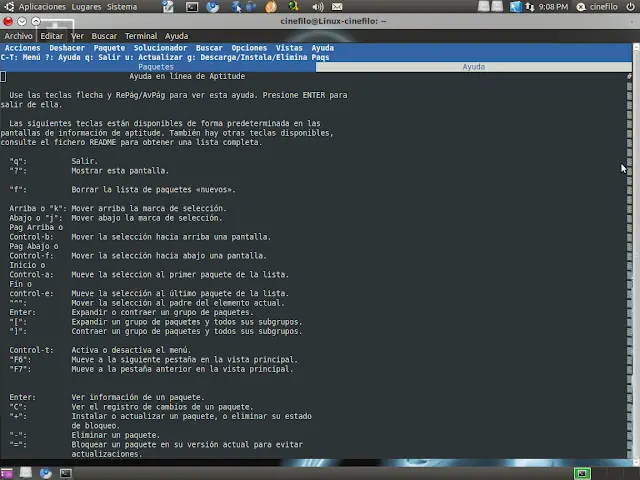
Task: Open the terminal Buscar menu
Action: [104, 36]
